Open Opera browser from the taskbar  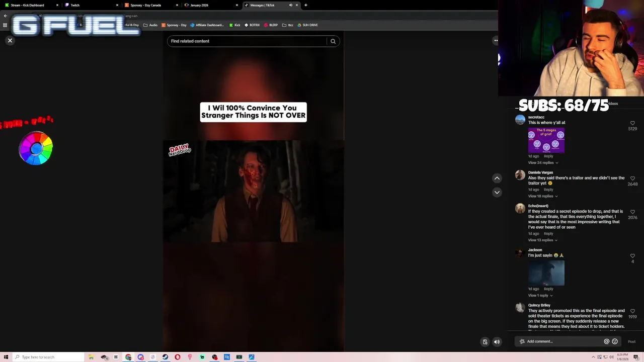[178, 357]
